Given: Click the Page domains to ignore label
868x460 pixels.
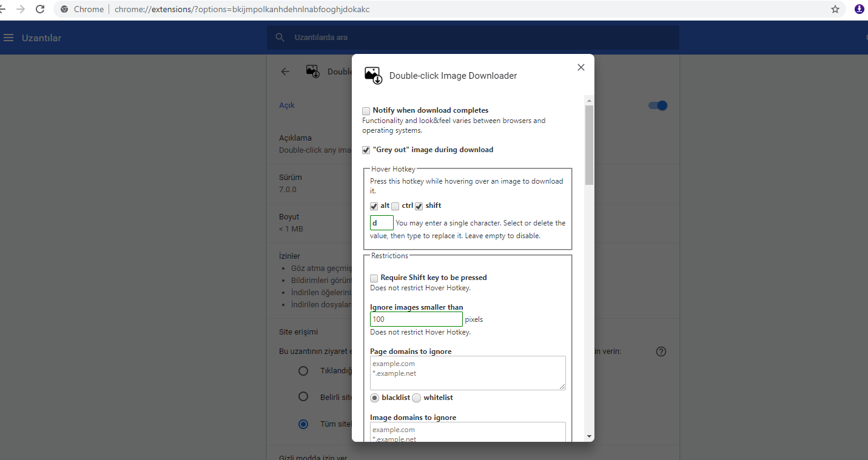Looking at the screenshot, I should [x=411, y=352].
